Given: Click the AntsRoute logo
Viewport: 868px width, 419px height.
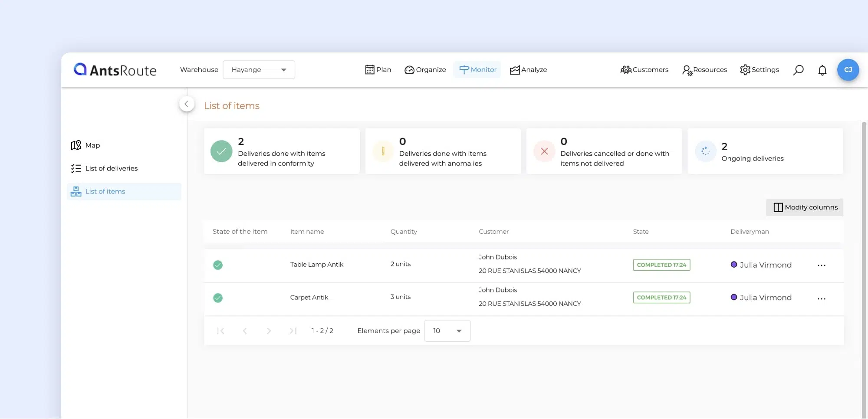Looking at the screenshot, I should point(115,70).
